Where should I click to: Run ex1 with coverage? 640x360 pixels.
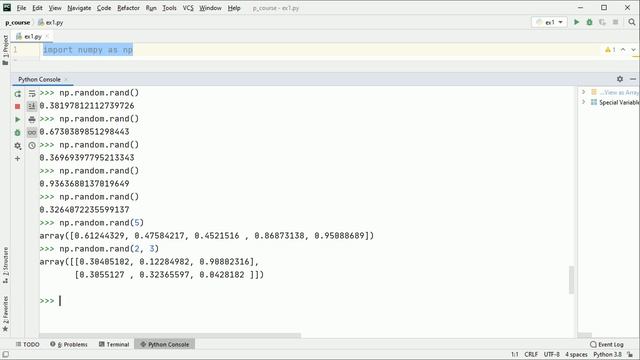coord(602,22)
